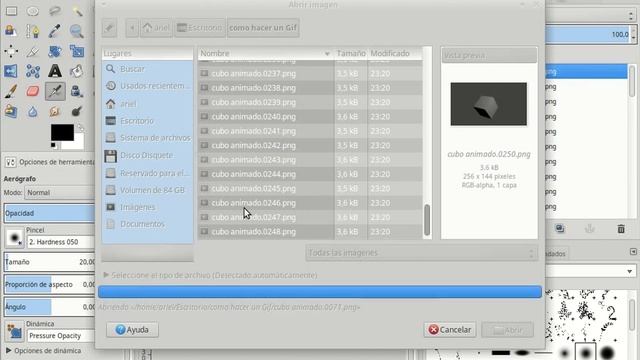Screen dimensions: 640x360
Task: Select the Scale tool
Action: click(77, 51)
